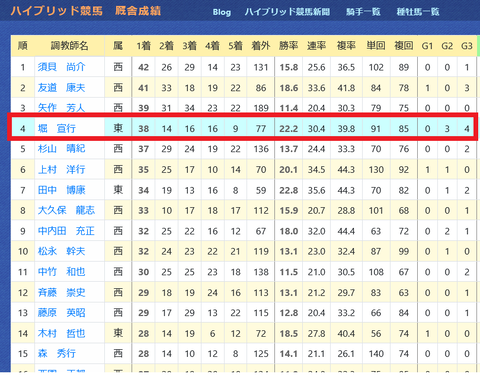Select 勝率 value 22.2 in 堀 宣行 row
This screenshot has height=380, width=480.
coord(289,129)
